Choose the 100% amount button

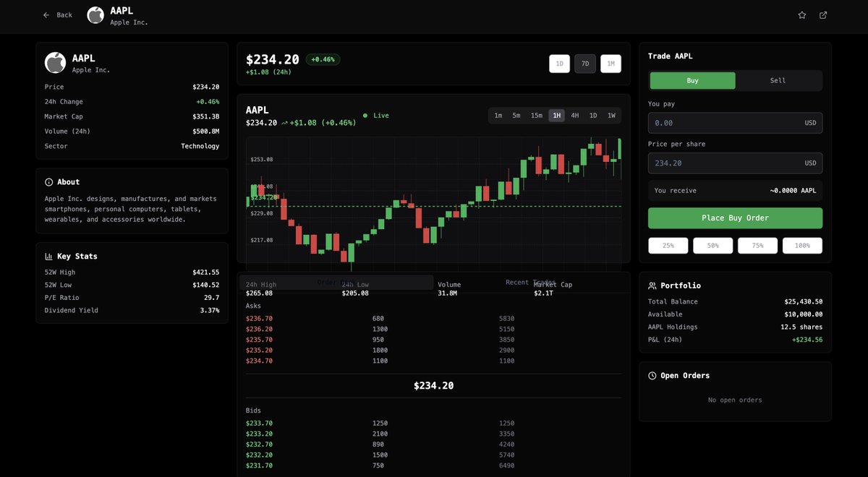[802, 246]
